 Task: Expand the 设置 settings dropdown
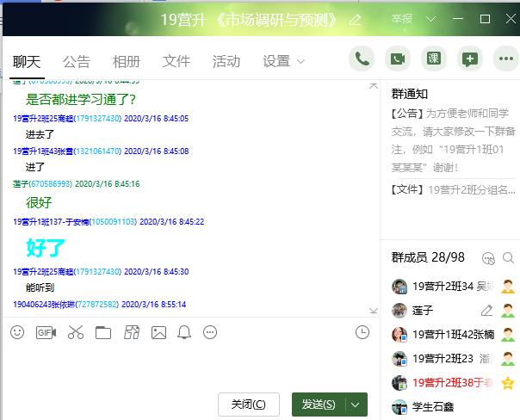click(284, 61)
